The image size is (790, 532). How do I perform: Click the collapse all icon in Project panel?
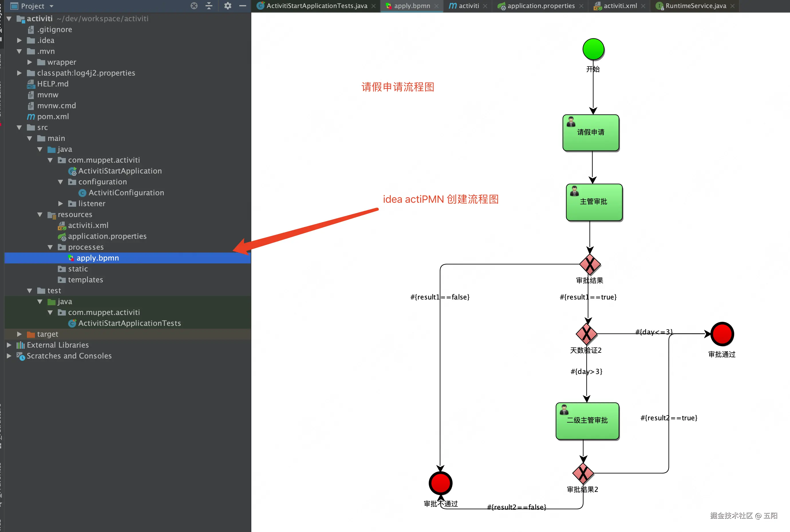[x=209, y=6]
